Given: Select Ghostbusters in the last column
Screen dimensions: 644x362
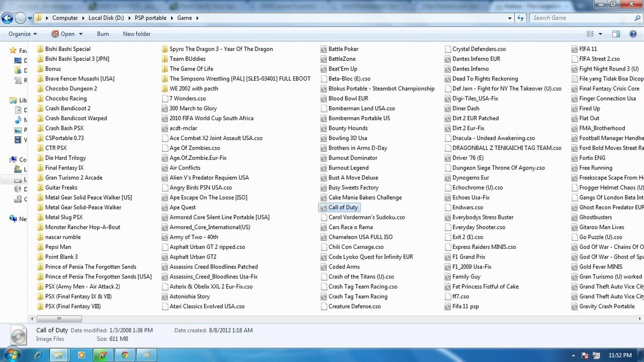Looking at the screenshot, I should pos(596,217).
